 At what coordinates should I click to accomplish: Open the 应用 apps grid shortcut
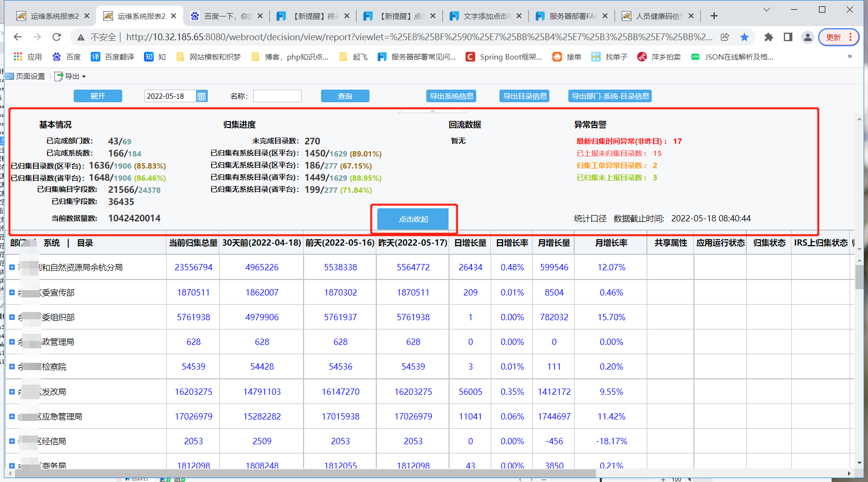28,57
